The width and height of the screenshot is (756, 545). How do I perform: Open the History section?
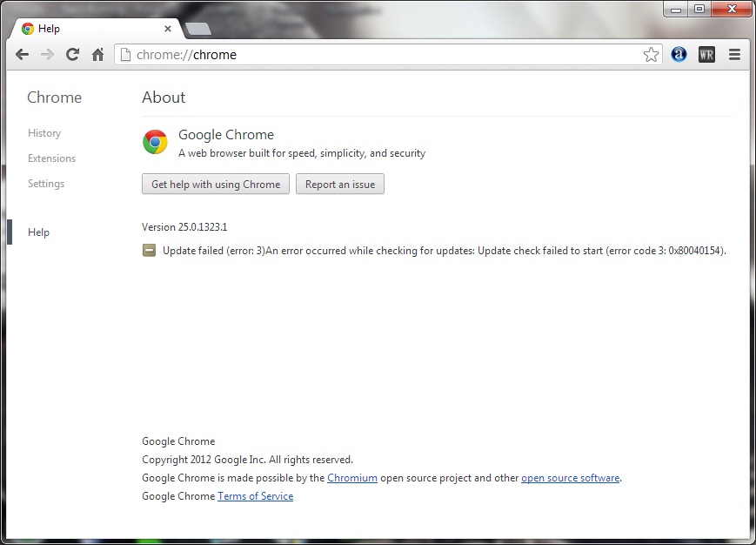pos(44,133)
